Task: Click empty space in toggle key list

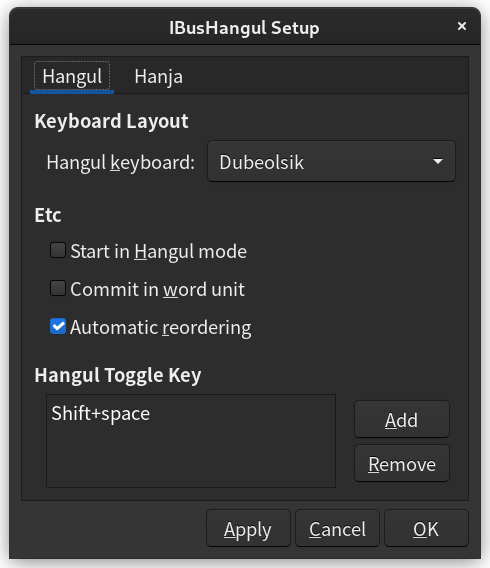Action: click(191, 456)
